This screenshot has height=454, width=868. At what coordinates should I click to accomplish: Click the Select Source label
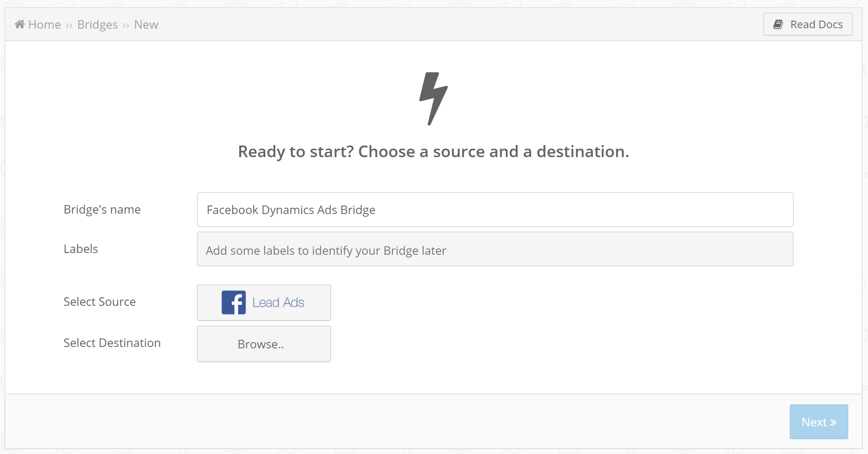pyautogui.click(x=99, y=302)
